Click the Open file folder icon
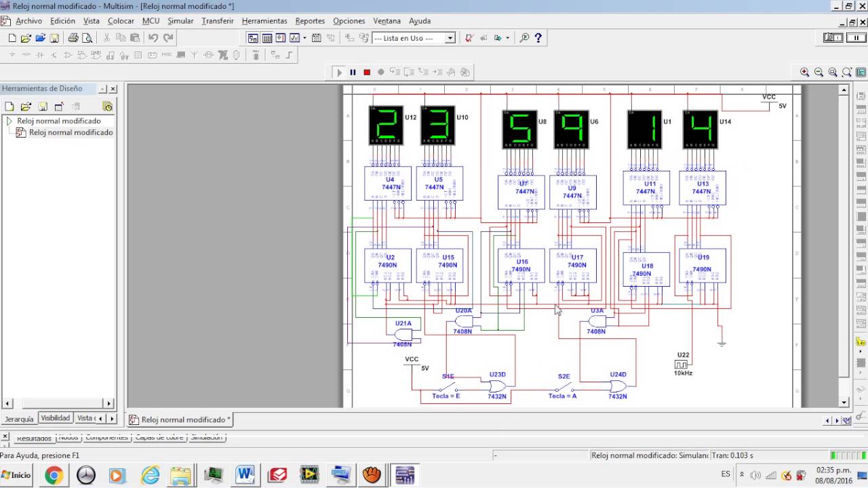Screen dimensions: 868x488 click(26, 38)
